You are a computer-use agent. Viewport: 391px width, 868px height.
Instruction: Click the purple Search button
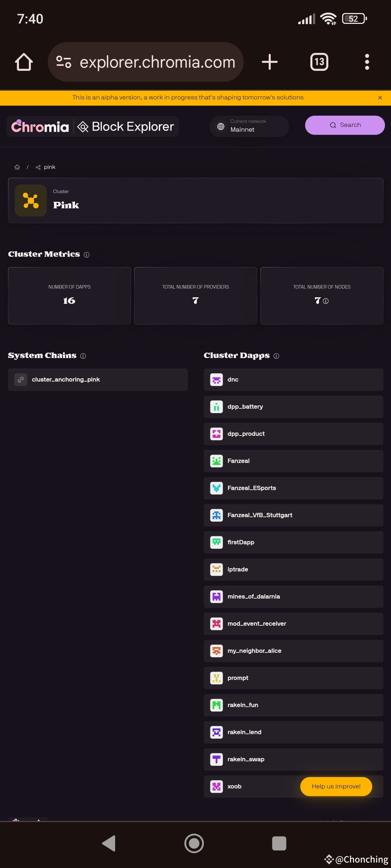[345, 125]
